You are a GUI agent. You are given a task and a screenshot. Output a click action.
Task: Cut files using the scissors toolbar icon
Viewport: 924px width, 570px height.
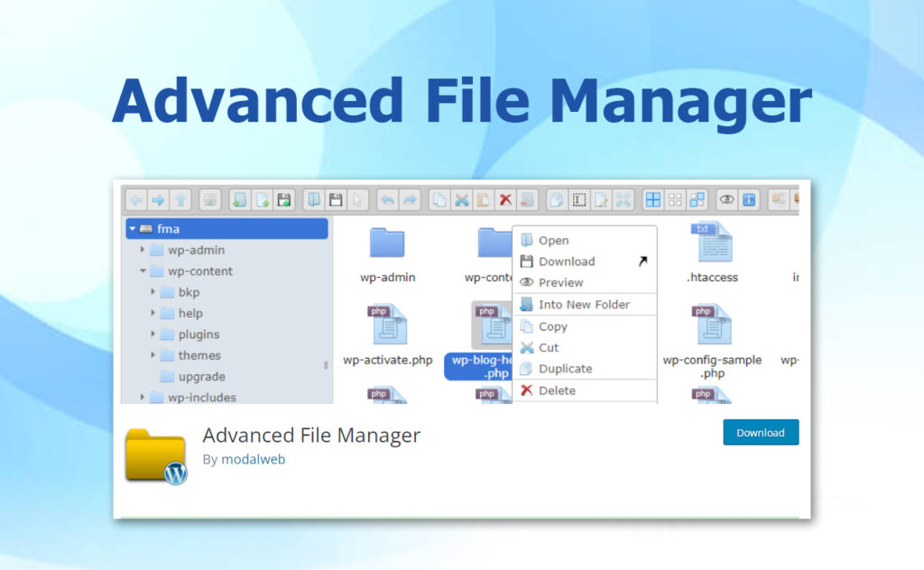tap(460, 199)
